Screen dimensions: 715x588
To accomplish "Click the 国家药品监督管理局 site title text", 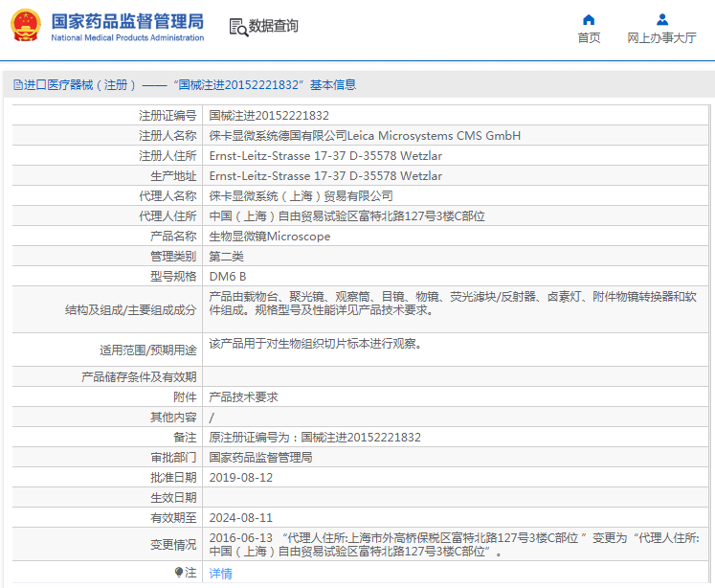I will [x=126, y=21].
